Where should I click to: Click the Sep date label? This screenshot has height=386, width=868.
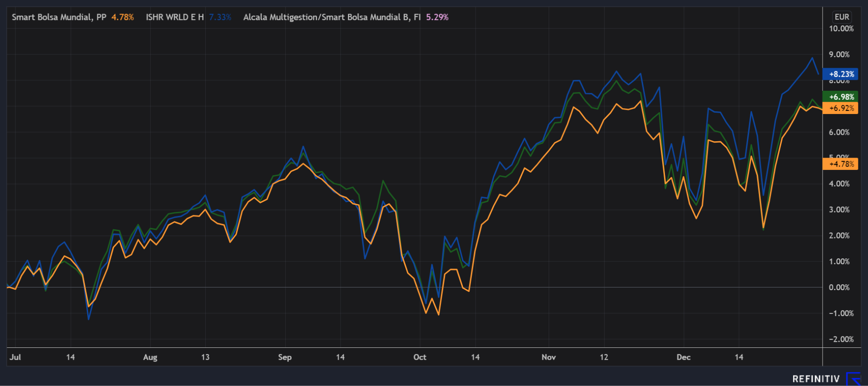285,357
